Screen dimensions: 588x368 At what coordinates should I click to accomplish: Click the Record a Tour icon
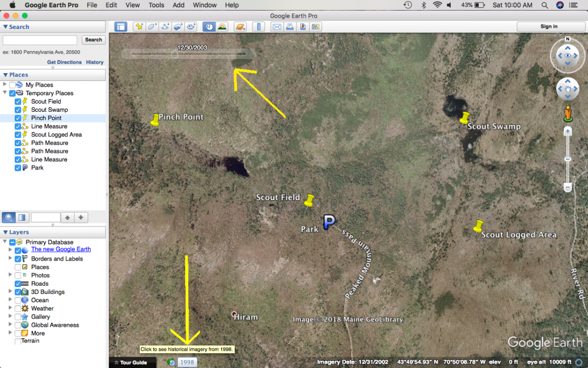191,26
